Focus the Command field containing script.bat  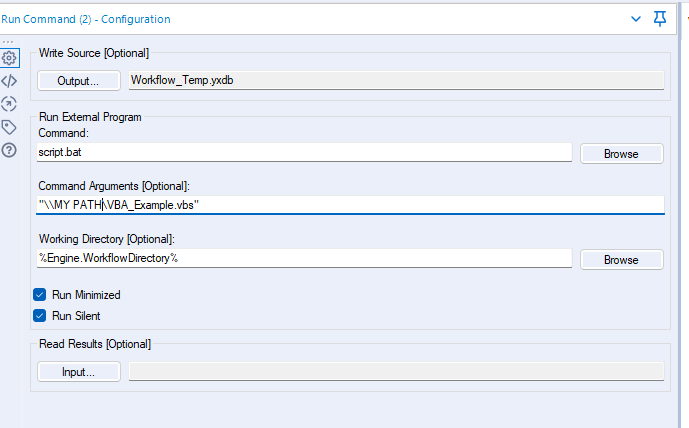coord(304,152)
